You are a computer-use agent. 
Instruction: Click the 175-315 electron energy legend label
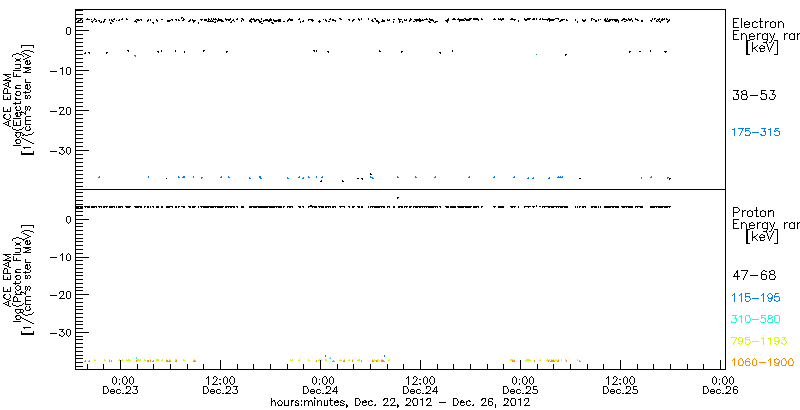[x=756, y=133]
